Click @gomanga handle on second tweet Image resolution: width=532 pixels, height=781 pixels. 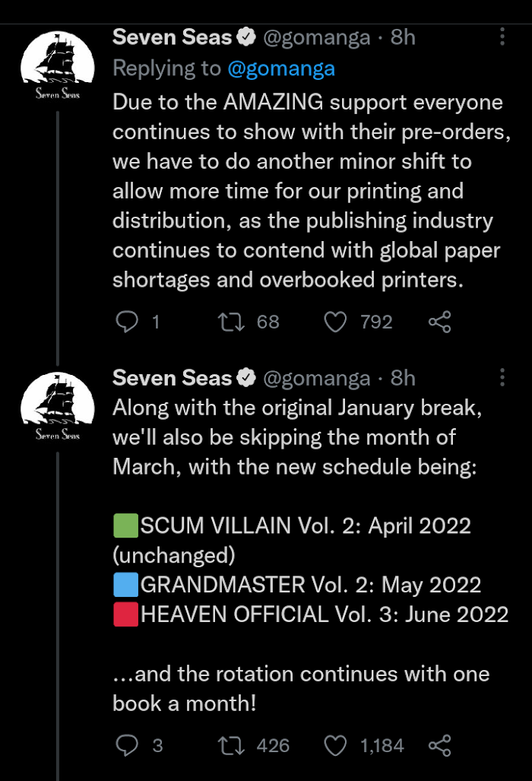[x=317, y=378]
